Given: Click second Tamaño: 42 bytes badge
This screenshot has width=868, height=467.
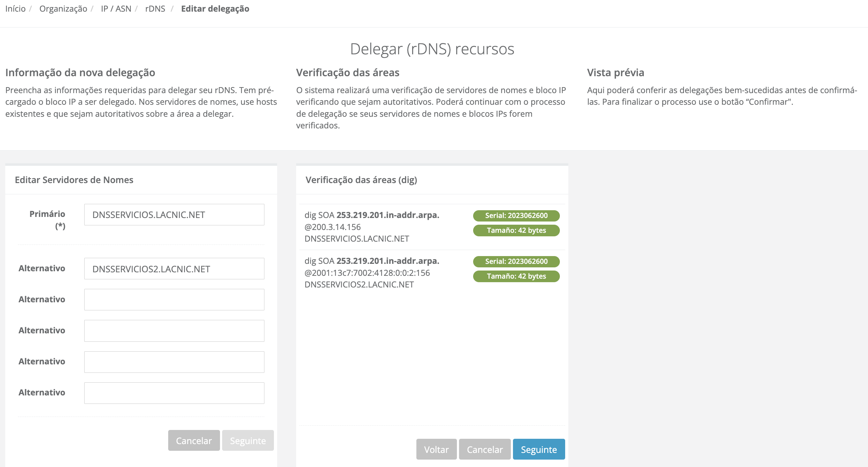Looking at the screenshot, I should coord(516,276).
